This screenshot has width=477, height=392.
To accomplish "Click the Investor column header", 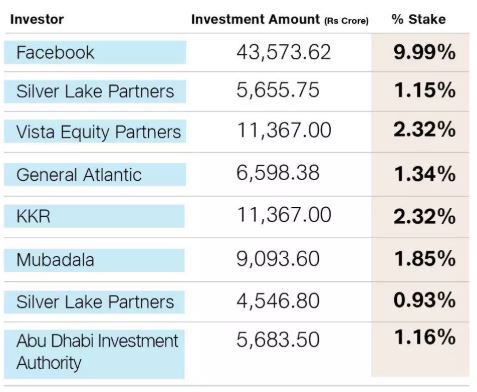I will 37,19.
